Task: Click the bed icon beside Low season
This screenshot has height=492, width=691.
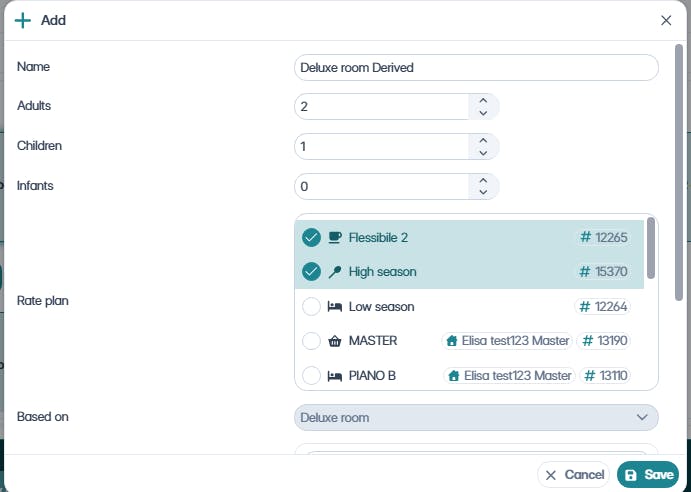Action: (x=335, y=307)
